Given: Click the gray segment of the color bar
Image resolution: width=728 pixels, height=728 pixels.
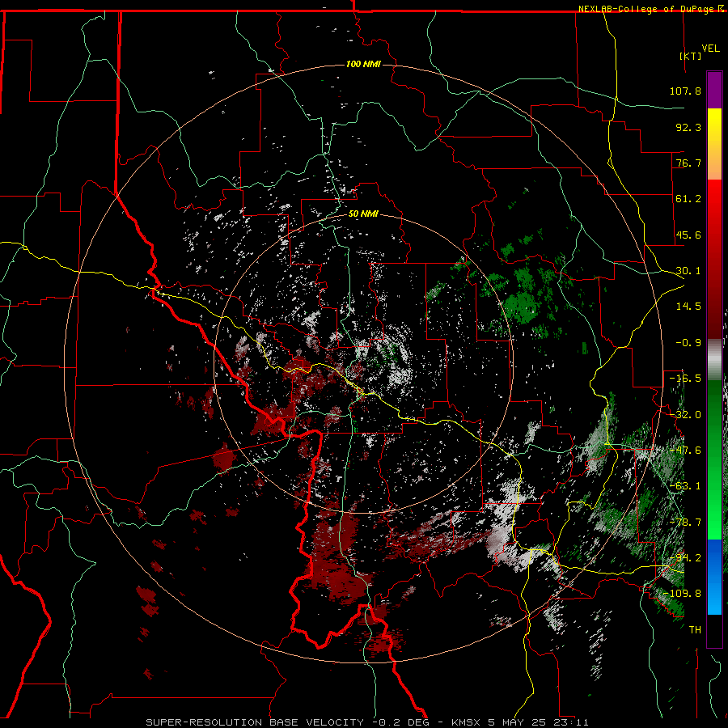Looking at the screenshot, I should pos(714,360).
